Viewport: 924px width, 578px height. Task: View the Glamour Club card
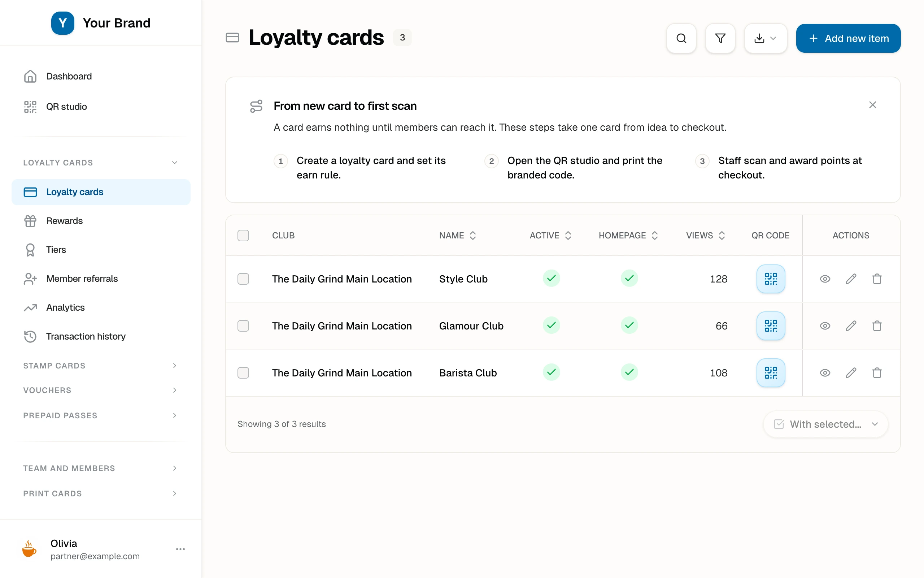click(x=825, y=326)
